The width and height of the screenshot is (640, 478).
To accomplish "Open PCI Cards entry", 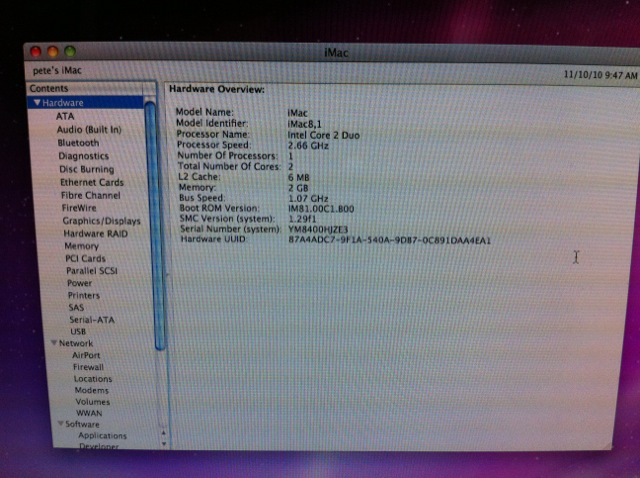I will pyautogui.click(x=85, y=258).
